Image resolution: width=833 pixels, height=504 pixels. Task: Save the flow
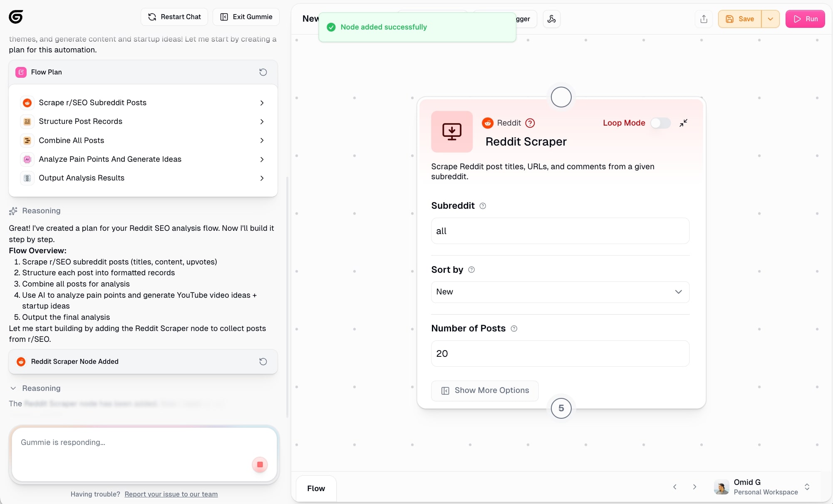click(740, 19)
